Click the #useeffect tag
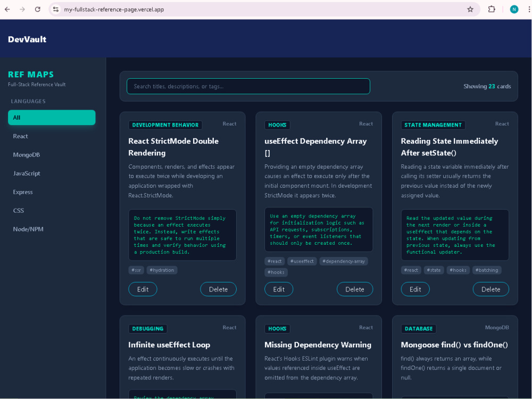This screenshot has width=532, height=399. [x=302, y=261]
